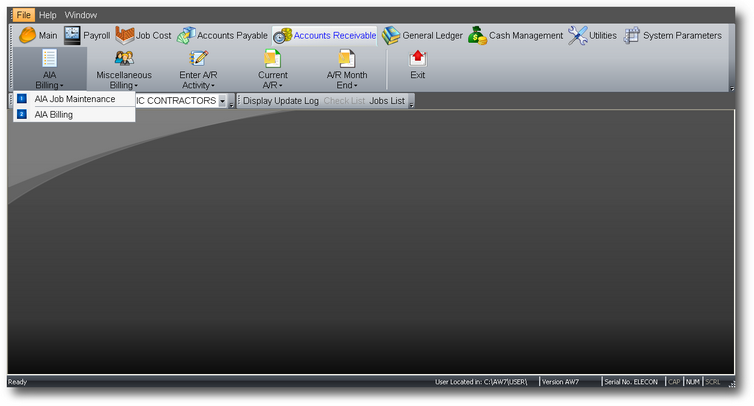Image resolution: width=754 pixels, height=406 pixels.
Task: Open Cash Management money bag icon
Action: click(x=478, y=35)
